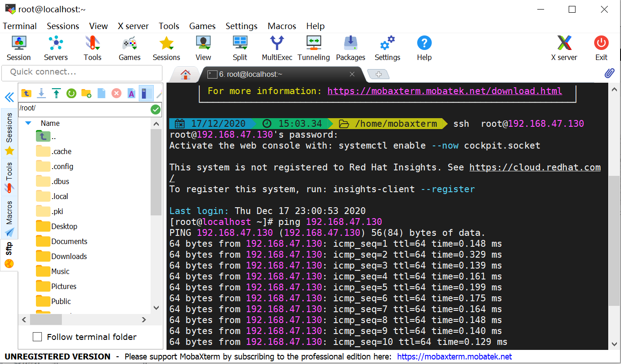
Task: Click the horizontal scroll-right arrow in the file list
Action: pos(144,320)
